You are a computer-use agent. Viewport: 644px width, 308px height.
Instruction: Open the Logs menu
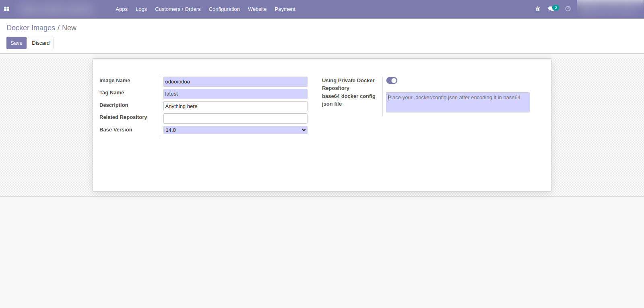coord(141,9)
